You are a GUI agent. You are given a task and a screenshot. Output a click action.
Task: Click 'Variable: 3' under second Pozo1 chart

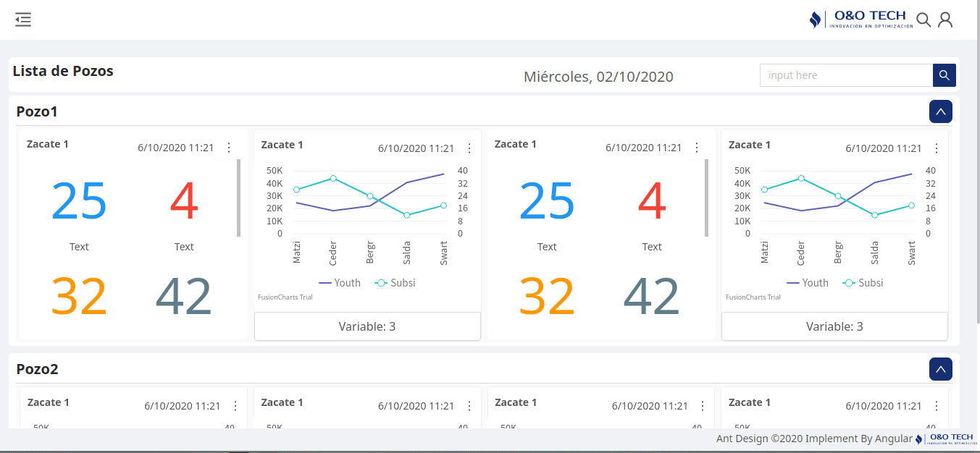(834, 326)
